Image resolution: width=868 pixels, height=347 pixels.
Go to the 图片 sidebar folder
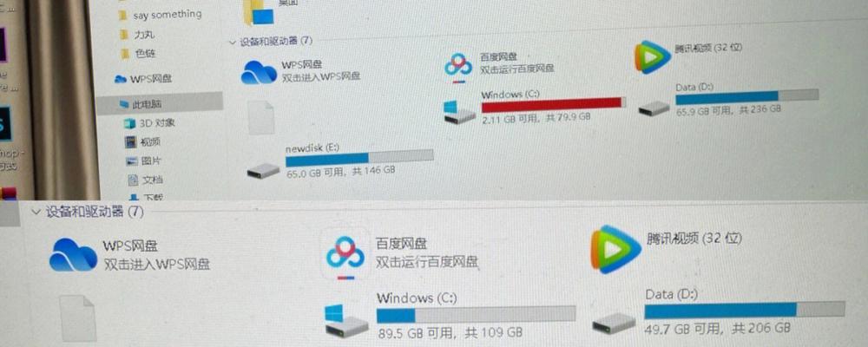click(x=144, y=160)
